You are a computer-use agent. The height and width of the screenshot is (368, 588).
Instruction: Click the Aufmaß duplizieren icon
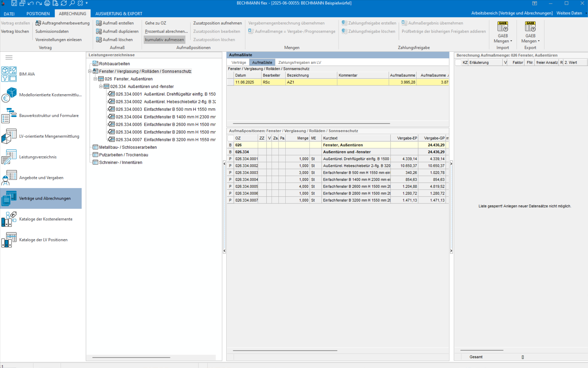tap(99, 32)
